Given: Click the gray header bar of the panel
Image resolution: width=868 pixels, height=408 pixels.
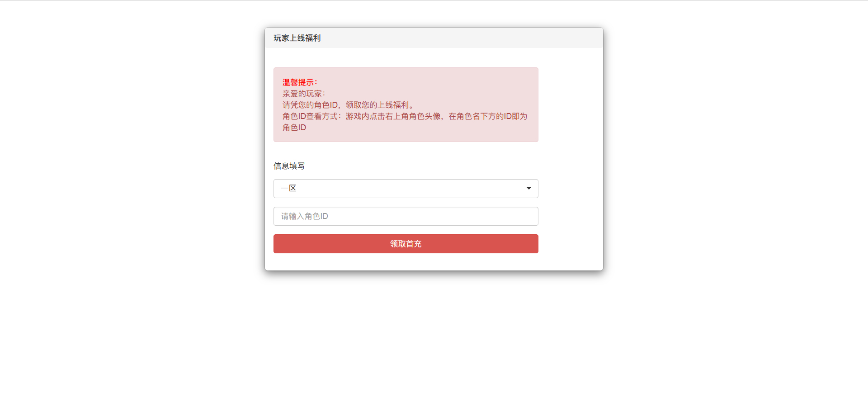Looking at the screenshot, I should click(434, 38).
